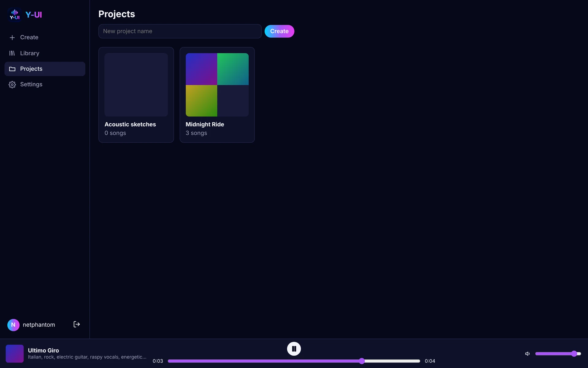The image size is (588, 368).
Task: Select Projects in the sidebar
Action: click(x=45, y=69)
